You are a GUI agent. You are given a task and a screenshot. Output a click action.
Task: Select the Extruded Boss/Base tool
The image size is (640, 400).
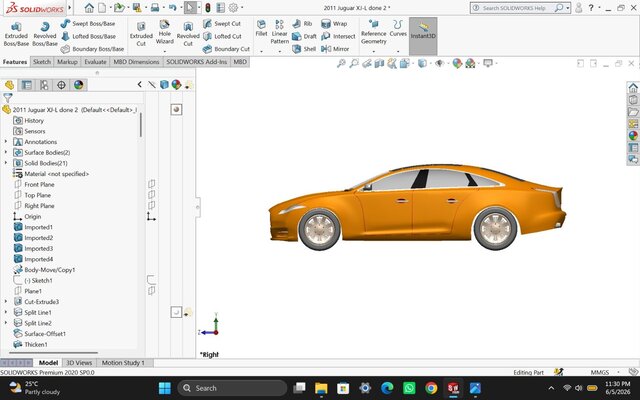(x=16, y=34)
